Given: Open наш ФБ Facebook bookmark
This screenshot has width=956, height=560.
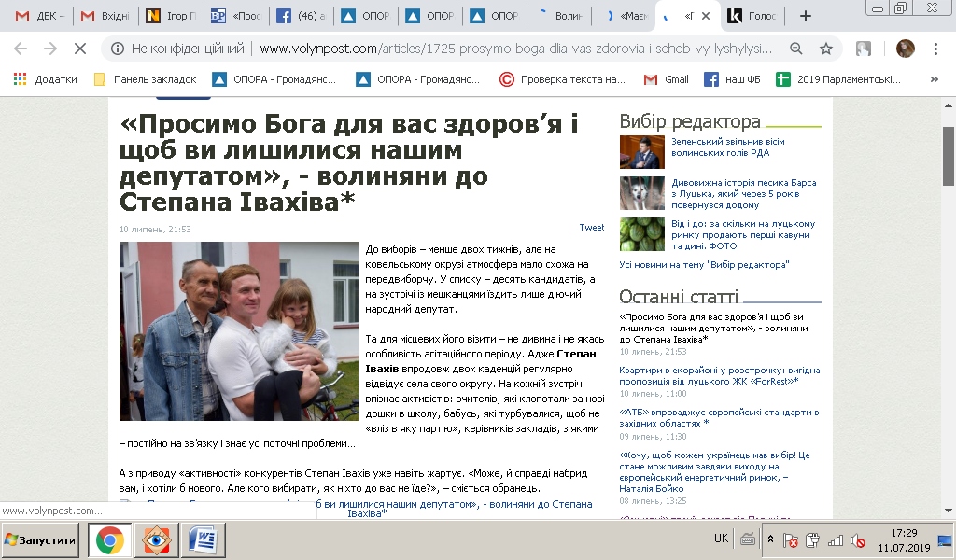Looking at the screenshot, I should [732, 79].
